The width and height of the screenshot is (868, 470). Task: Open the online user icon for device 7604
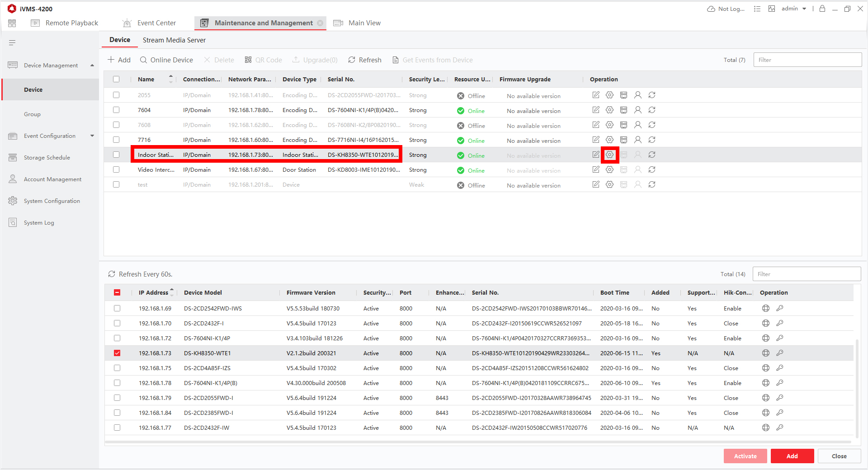click(637, 110)
